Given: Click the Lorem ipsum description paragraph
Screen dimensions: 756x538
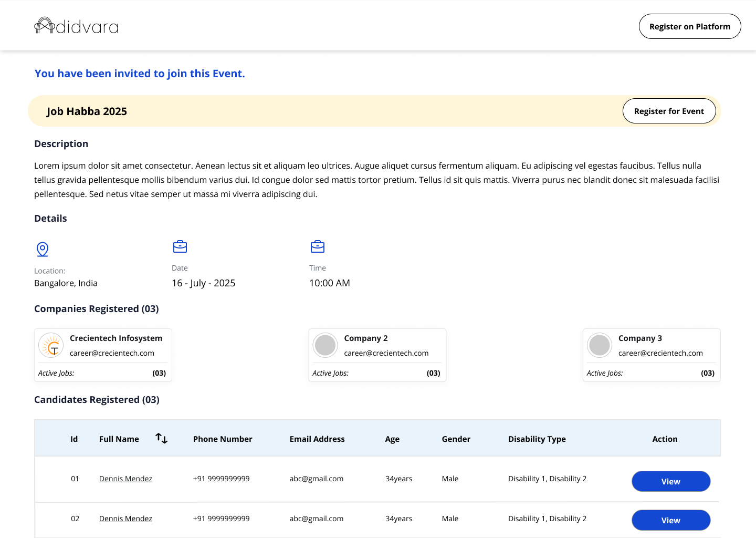Looking at the screenshot, I should click(x=377, y=180).
